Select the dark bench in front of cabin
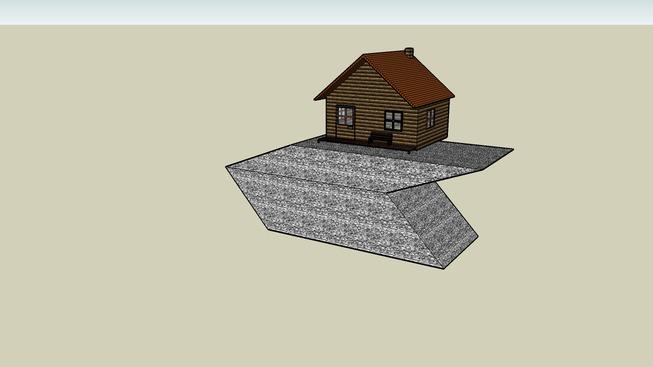 (381, 139)
